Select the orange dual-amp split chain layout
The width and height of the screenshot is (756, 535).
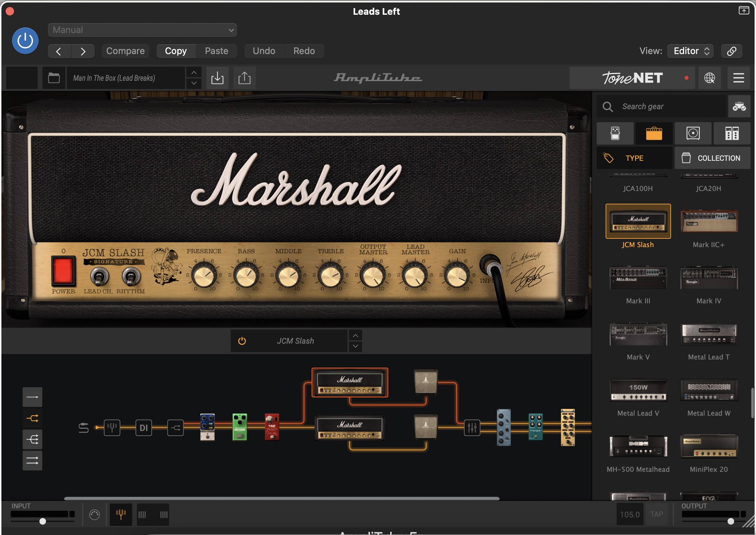click(32, 418)
